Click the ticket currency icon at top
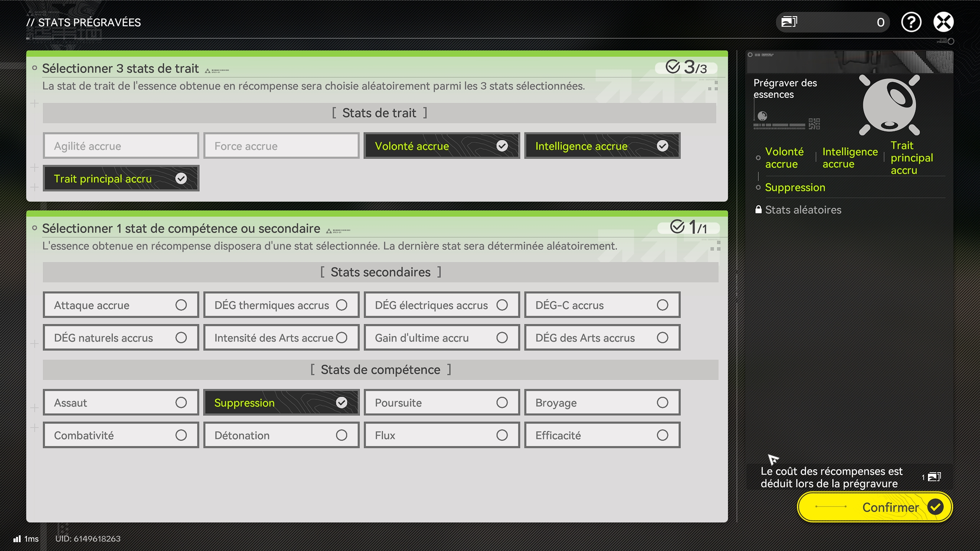This screenshot has width=980, height=551. (x=789, y=22)
